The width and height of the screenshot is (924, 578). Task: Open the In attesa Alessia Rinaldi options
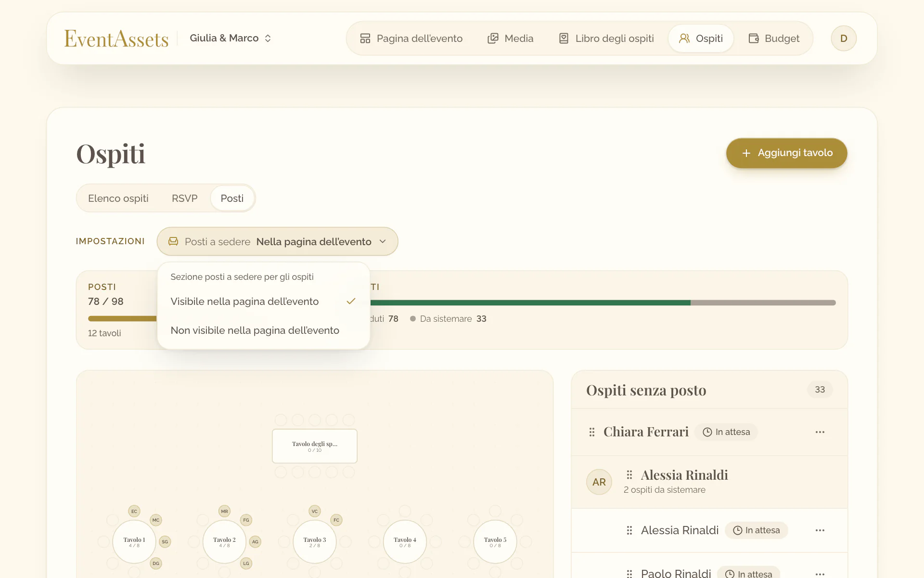820,530
